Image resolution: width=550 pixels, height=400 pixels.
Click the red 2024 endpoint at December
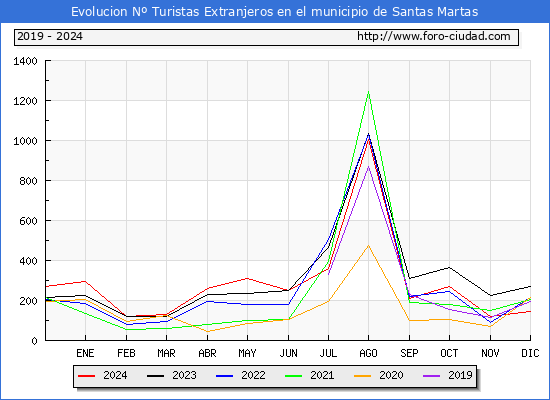click(x=530, y=311)
